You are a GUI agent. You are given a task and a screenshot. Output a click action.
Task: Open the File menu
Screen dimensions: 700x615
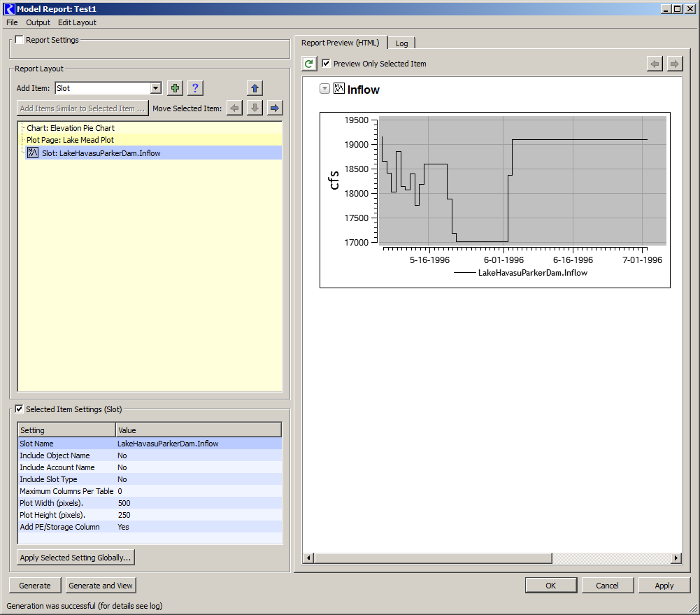(x=12, y=22)
